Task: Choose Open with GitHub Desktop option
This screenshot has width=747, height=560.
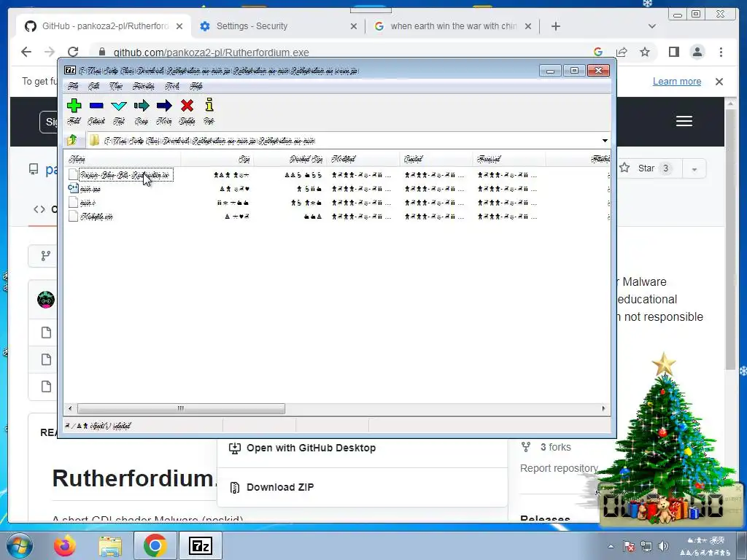Action: coord(303,448)
